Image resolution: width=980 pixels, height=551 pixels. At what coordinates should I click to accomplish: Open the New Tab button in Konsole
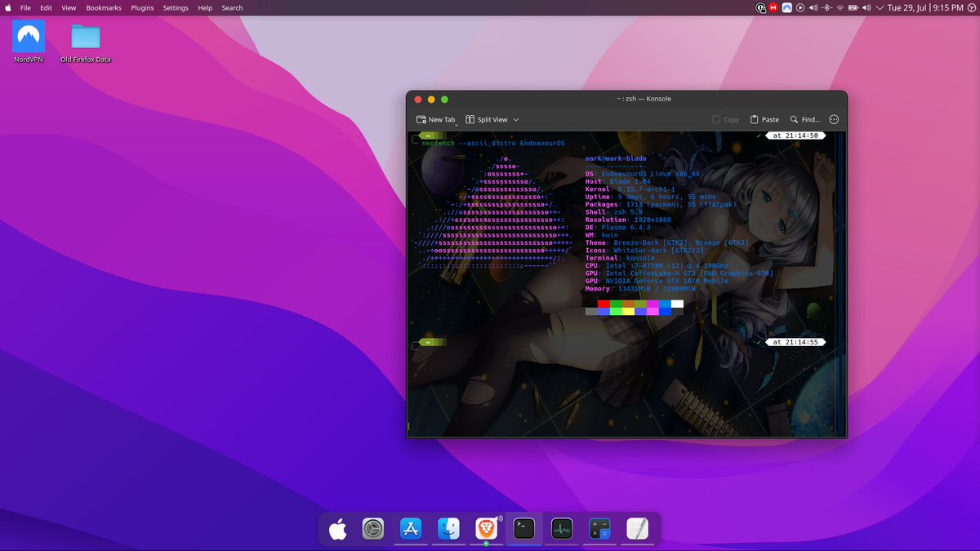(435, 119)
